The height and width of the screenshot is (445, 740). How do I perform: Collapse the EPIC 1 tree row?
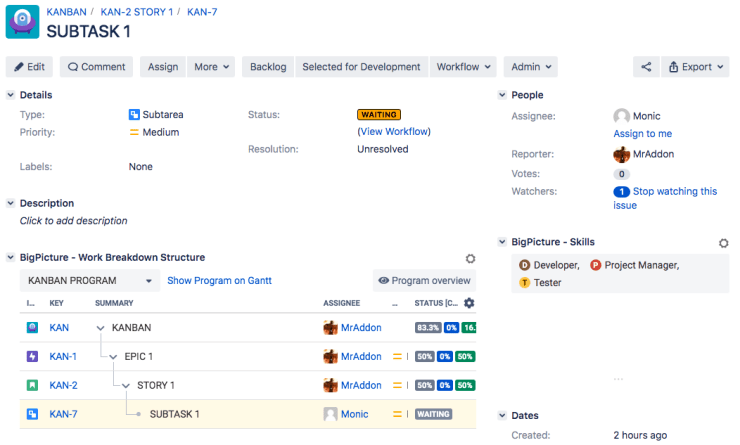113,357
